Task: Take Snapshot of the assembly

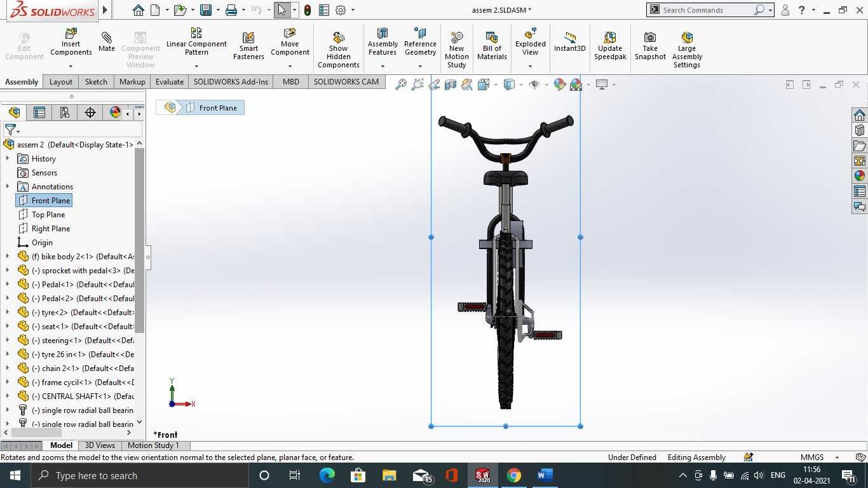Action: point(650,46)
